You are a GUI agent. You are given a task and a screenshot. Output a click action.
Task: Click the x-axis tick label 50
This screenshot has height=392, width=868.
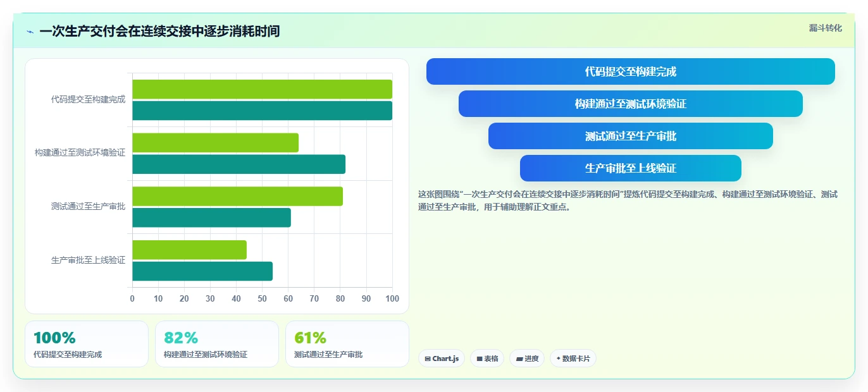pyautogui.click(x=262, y=298)
